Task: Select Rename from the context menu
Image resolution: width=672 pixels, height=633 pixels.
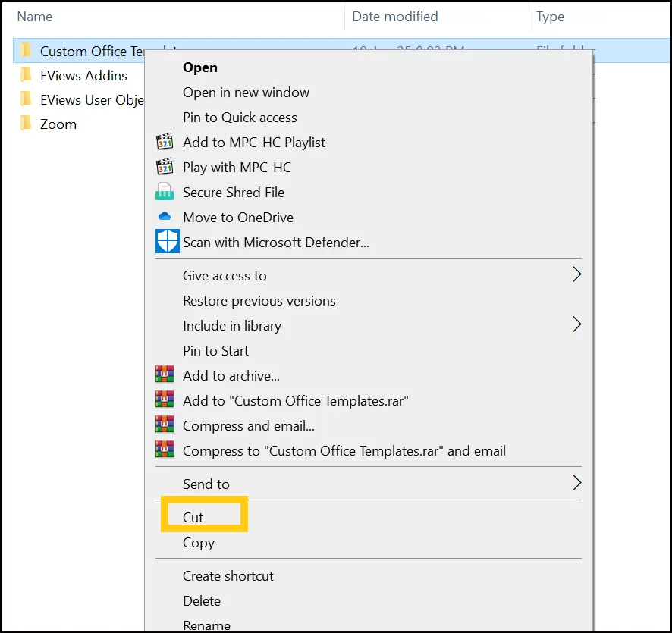Action: click(x=206, y=625)
